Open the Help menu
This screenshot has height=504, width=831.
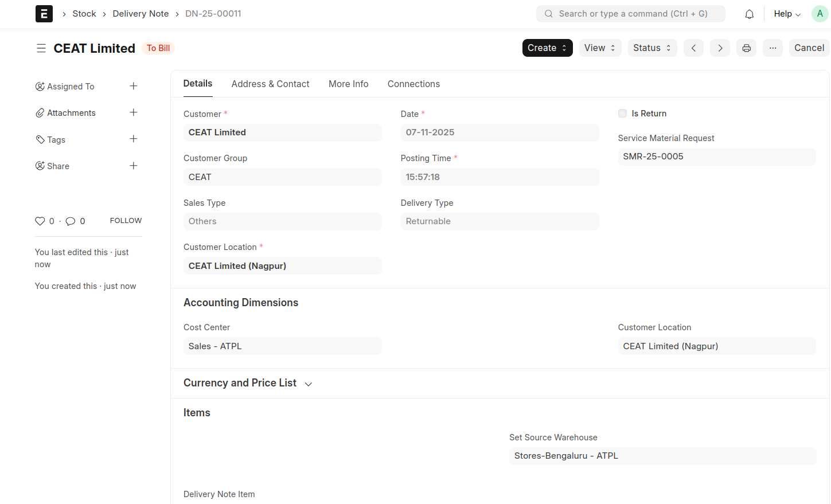click(x=787, y=14)
